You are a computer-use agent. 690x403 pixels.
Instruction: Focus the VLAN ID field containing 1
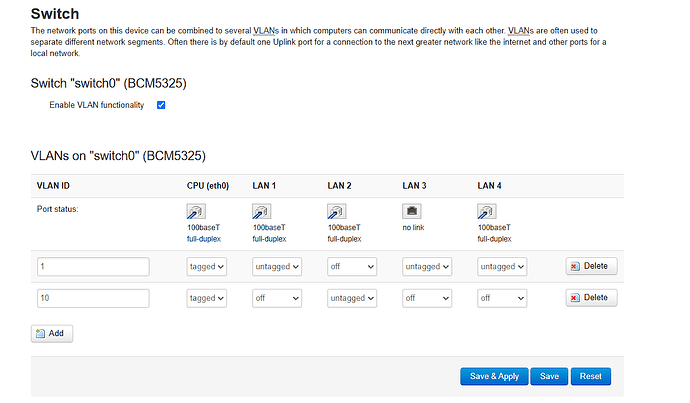tap(93, 267)
